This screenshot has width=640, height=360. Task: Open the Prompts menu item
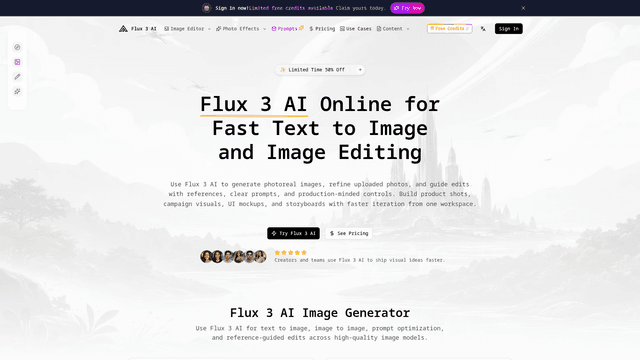287,29
